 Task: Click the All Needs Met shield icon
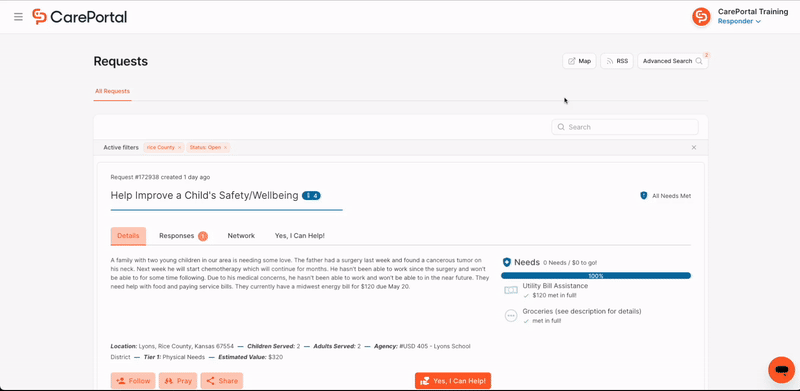coord(643,196)
